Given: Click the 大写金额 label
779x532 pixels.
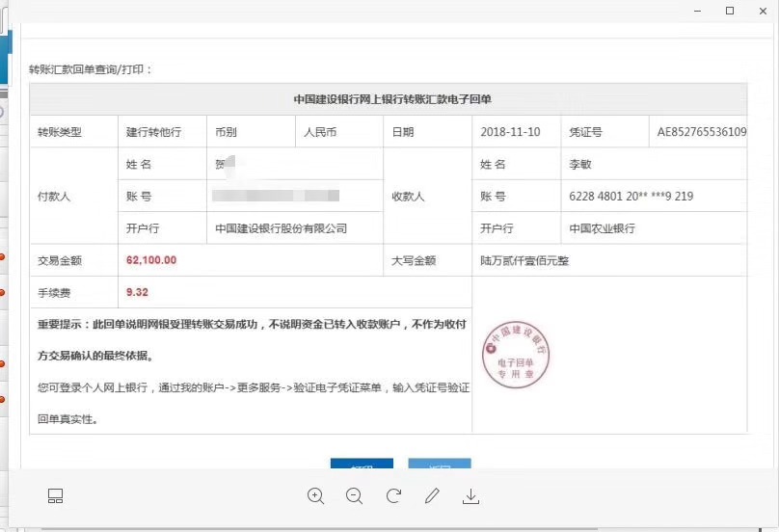Looking at the screenshot, I should 414,260.
